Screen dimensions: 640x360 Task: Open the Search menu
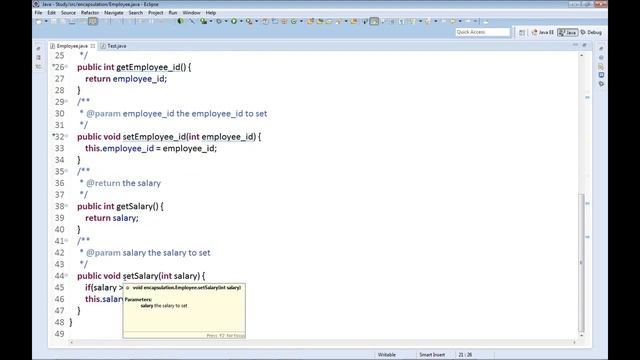pos(136,13)
